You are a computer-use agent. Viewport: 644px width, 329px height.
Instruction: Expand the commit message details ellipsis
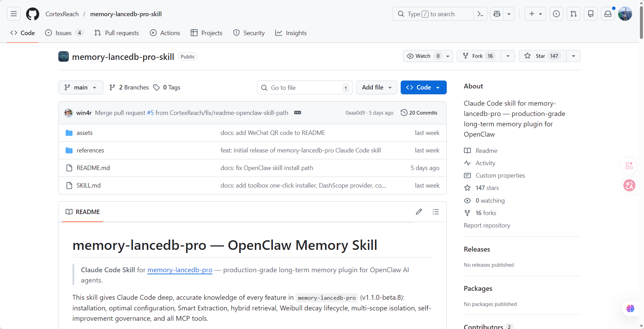point(298,113)
